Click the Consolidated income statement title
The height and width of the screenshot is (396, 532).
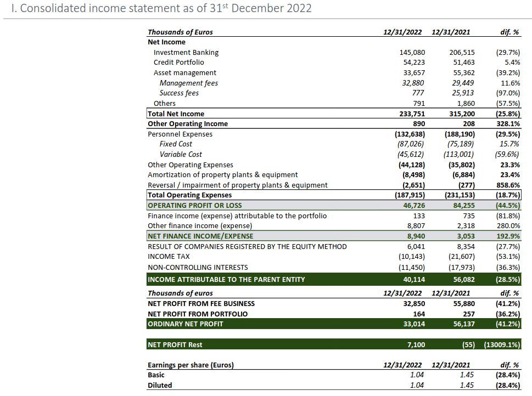click(161, 8)
